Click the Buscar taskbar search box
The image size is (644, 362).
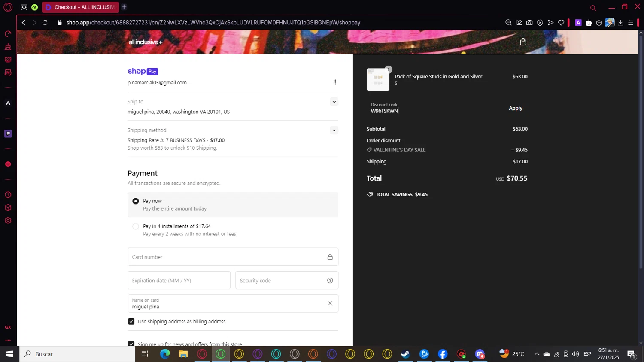(x=77, y=354)
